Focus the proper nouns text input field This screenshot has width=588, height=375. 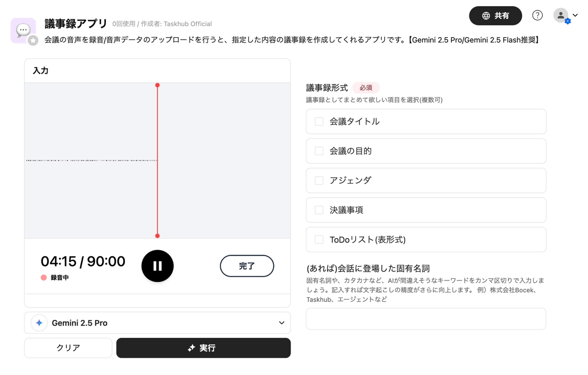(426, 319)
